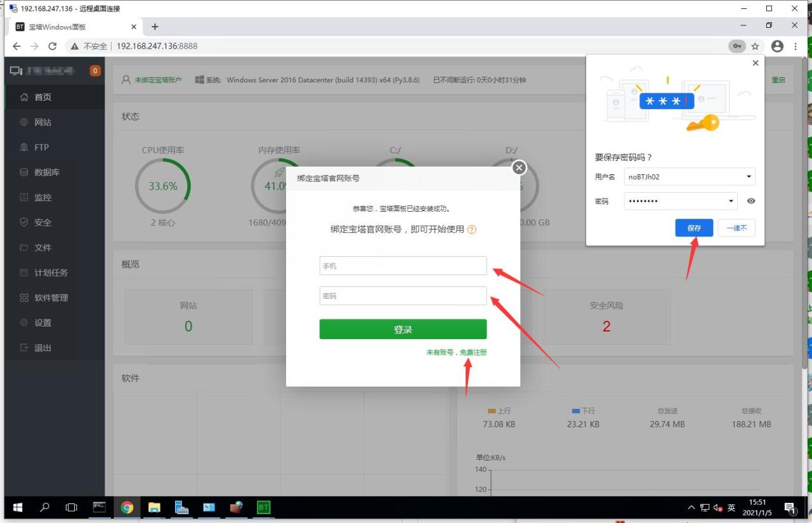Click the orange 0 notification badge
812x523 pixels.
click(x=96, y=70)
